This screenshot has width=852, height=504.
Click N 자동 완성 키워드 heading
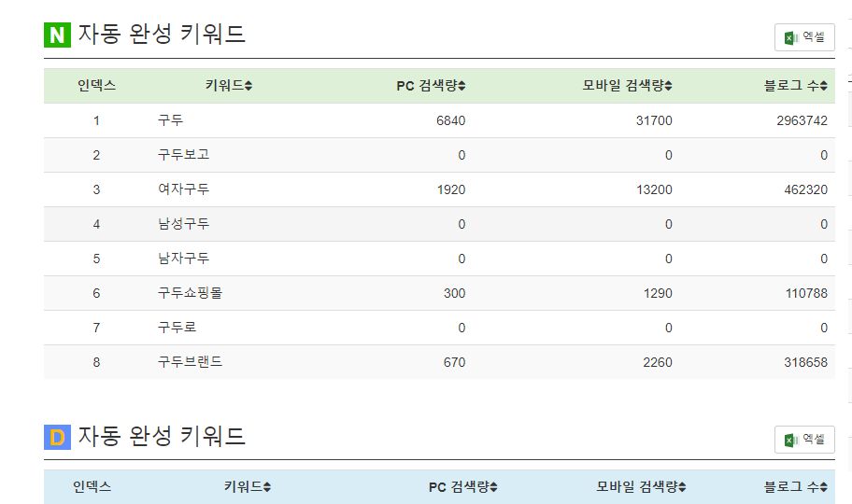(x=162, y=35)
